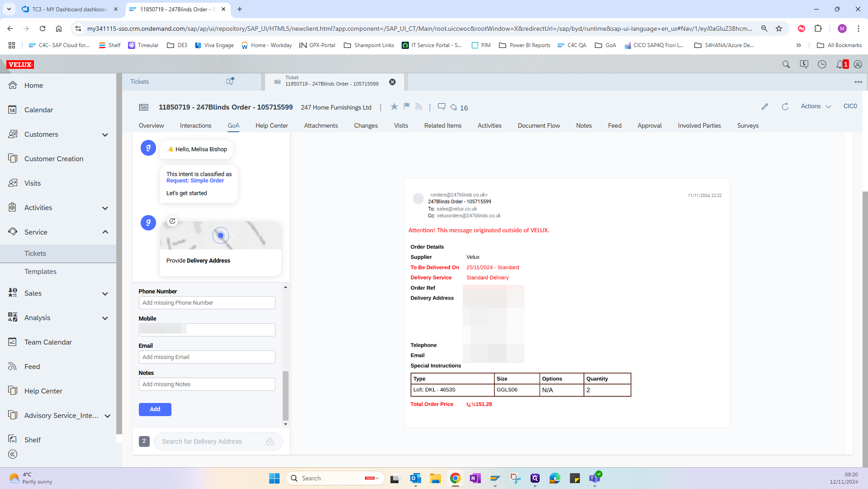Mark ticket as favorite with star icon

[394, 107]
